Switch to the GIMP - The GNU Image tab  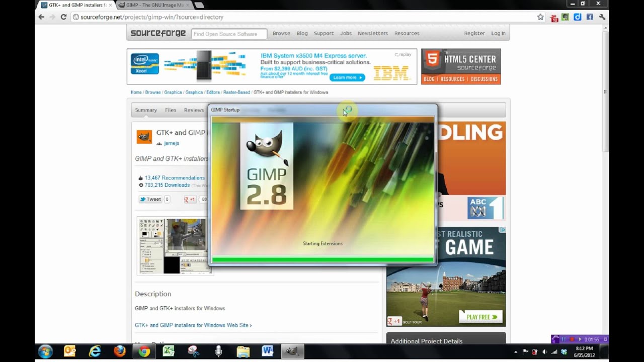(153, 5)
